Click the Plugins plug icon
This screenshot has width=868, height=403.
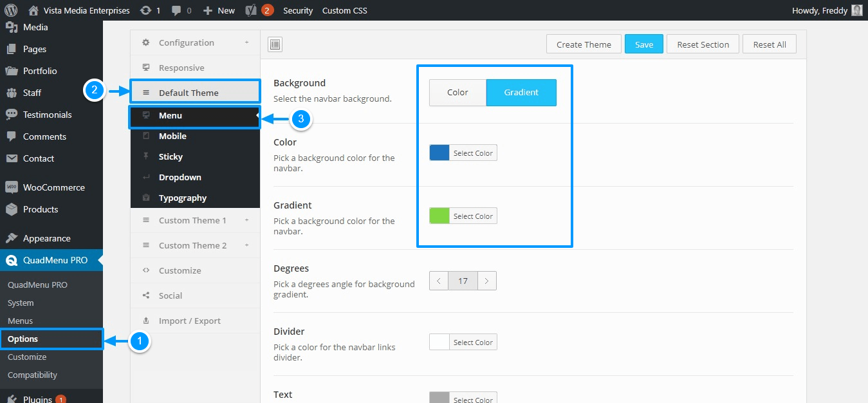[x=12, y=399]
